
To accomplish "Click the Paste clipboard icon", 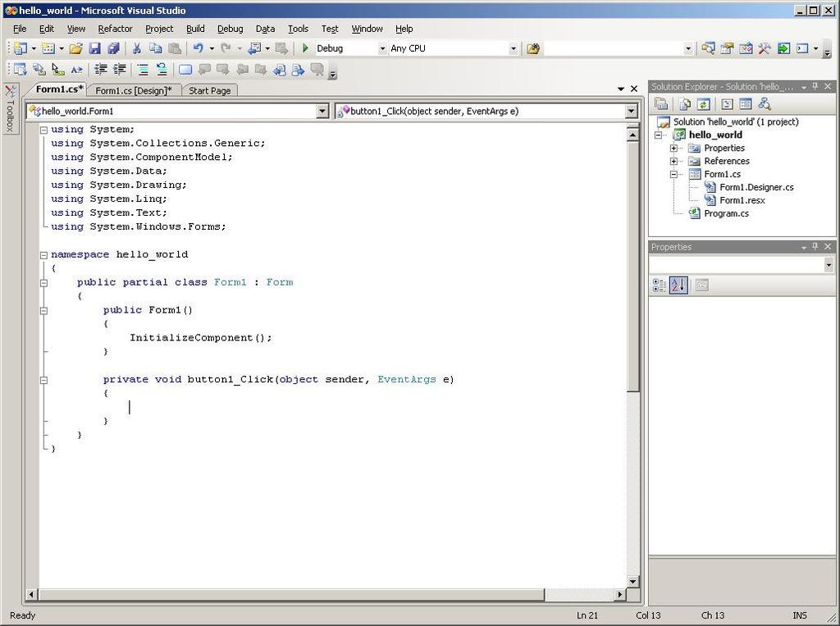I will click(174, 48).
